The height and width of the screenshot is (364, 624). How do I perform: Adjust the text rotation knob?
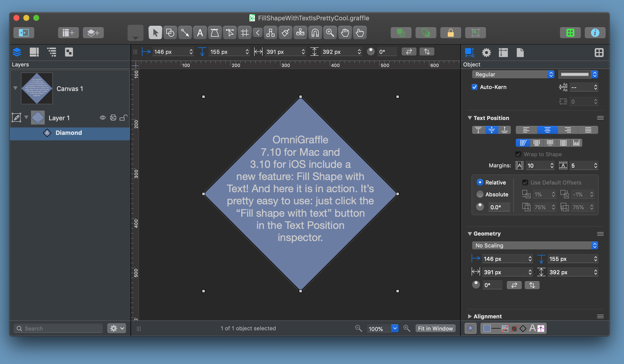[480, 207]
